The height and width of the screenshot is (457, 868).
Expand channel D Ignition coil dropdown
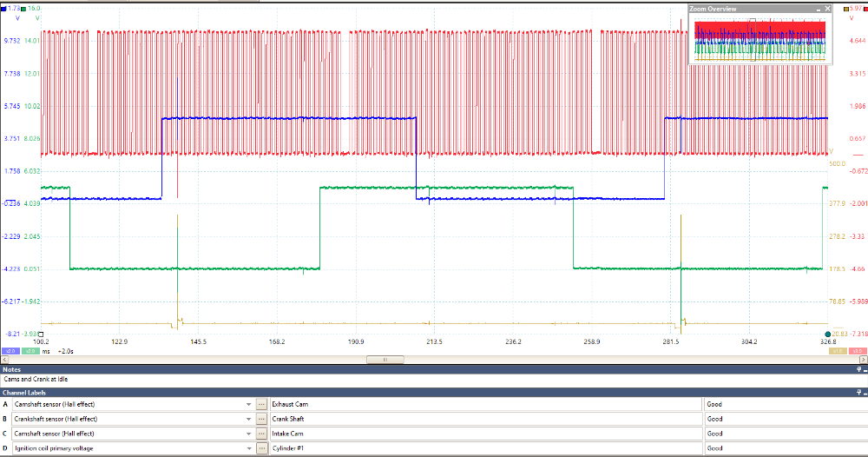pos(248,448)
